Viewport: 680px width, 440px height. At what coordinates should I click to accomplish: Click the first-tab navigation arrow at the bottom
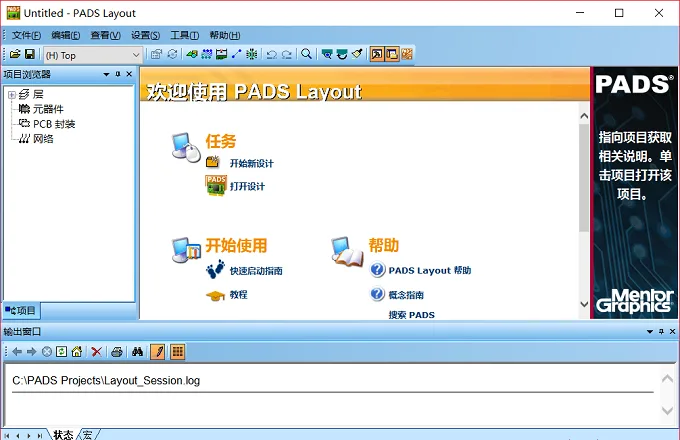tap(7, 436)
